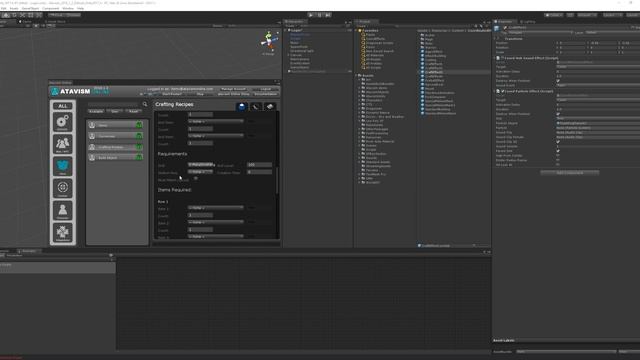Click Skill Level input field
This screenshot has height=360, width=640.
click(259, 165)
